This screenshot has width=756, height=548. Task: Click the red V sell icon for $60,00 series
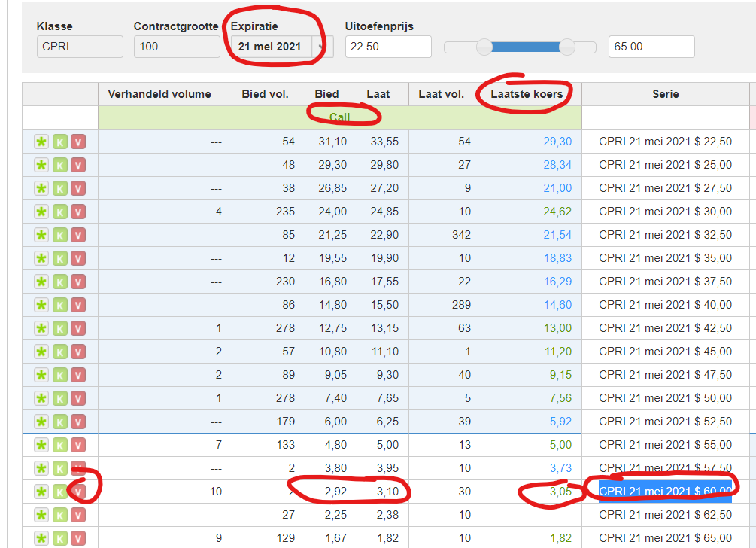pyautogui.click(x=77, y=492)
